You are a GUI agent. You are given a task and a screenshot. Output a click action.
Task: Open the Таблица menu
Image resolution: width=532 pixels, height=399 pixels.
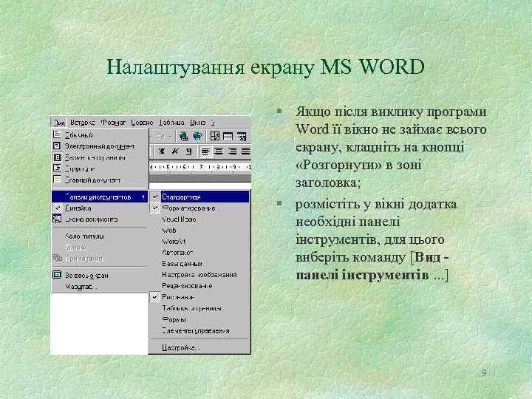(171, 123)
